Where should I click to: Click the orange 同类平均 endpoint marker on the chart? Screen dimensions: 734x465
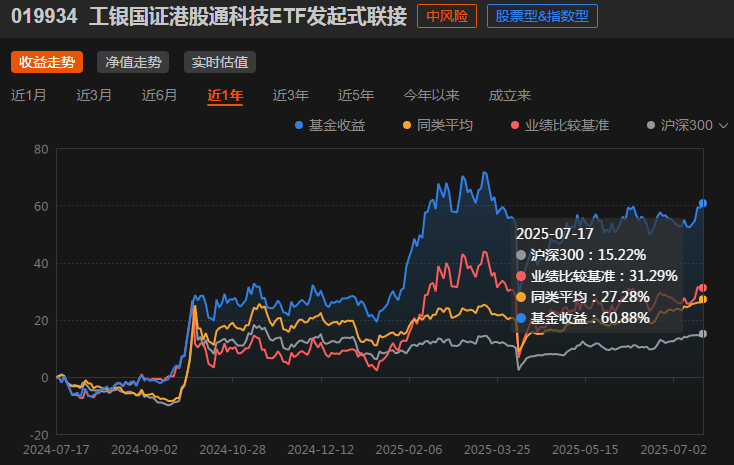703,299
